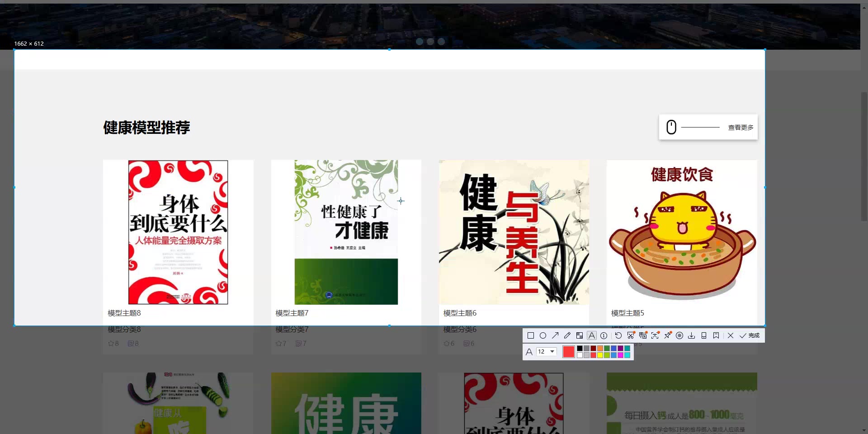Open the 身体到底要什么 book cover above 模型主题8
This screenshot has height=434, width=868.
(x=178, y=232)
